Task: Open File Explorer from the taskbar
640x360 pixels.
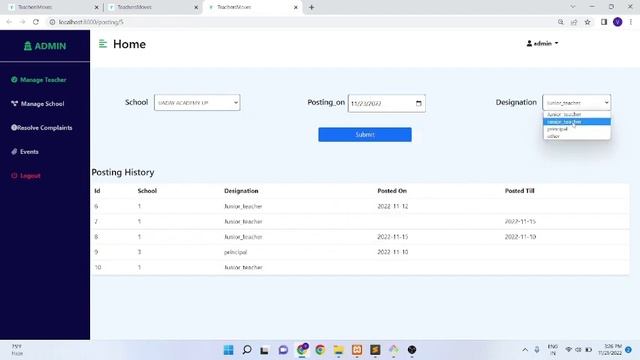Action: [338, 350]
